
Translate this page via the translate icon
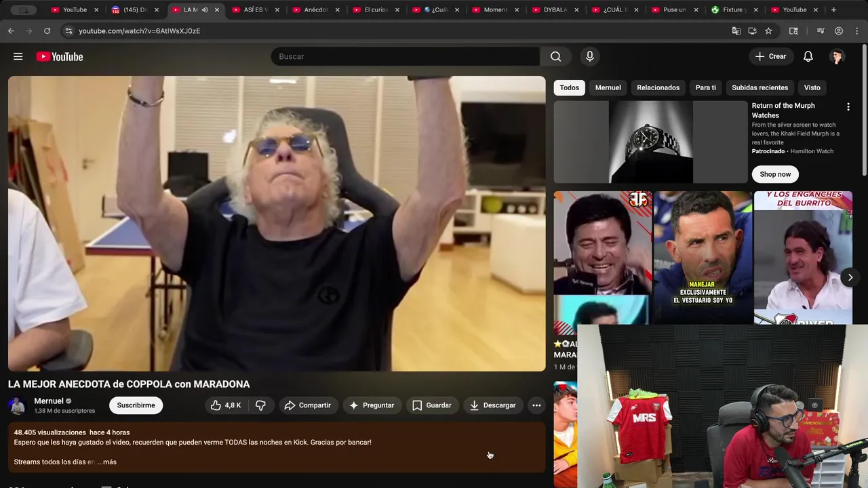tap(736, 30)
